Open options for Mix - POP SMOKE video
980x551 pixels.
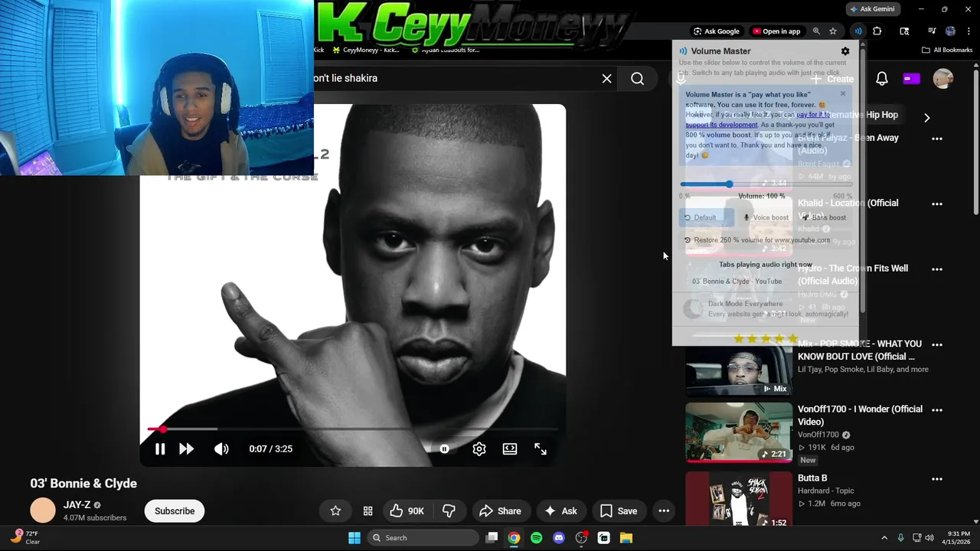[x=937, y=344]
